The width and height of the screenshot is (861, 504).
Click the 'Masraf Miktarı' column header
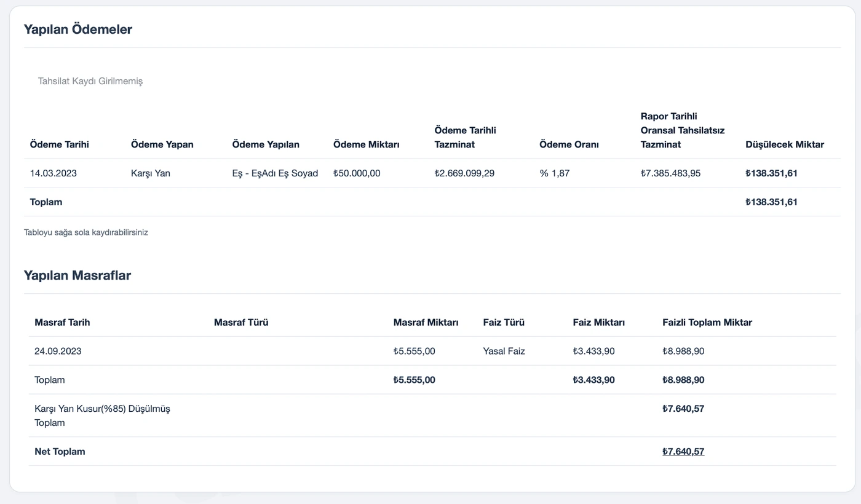click(x=426, y=322)
